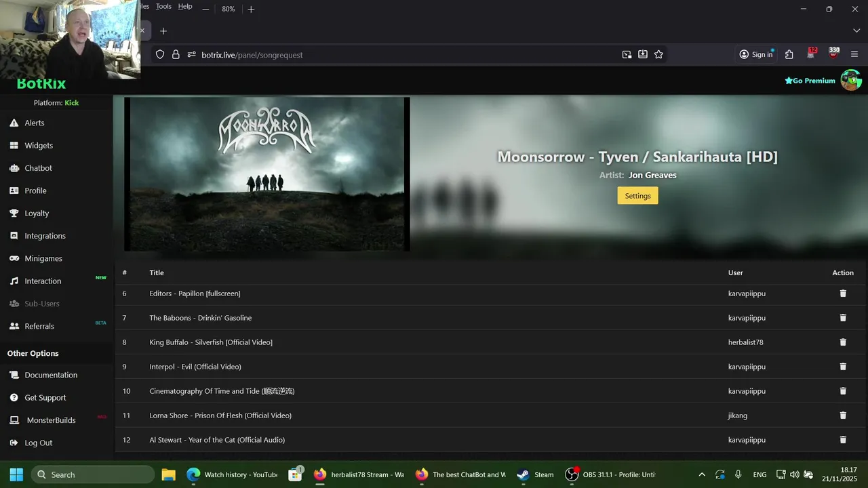
Task: Open a new browser tab
Action: 163,30
